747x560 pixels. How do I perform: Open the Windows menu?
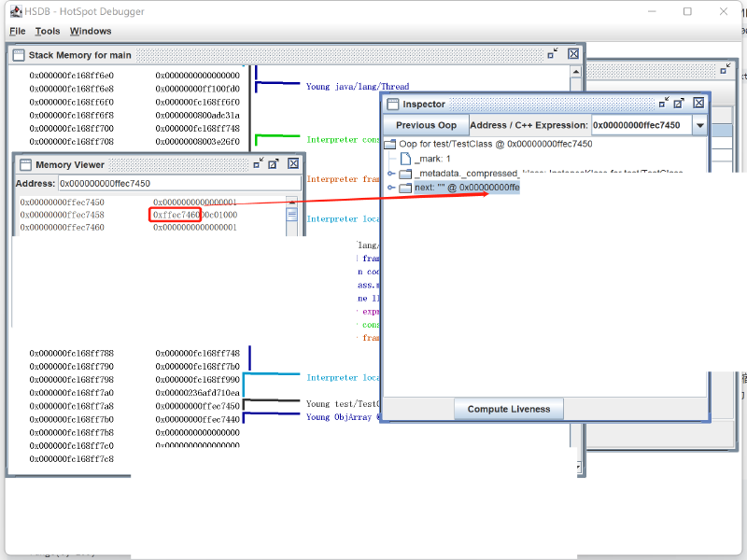pyautogui.click(x=91, y=31)
